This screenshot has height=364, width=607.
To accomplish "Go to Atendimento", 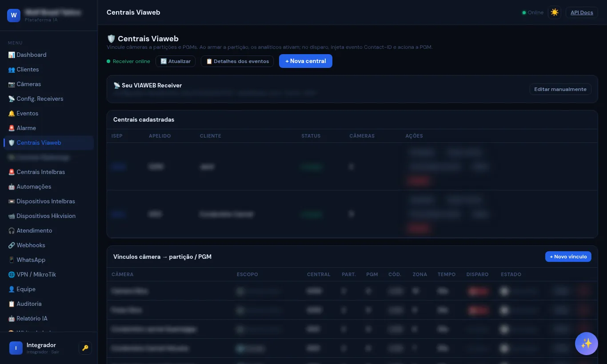I will click(49, 230).
